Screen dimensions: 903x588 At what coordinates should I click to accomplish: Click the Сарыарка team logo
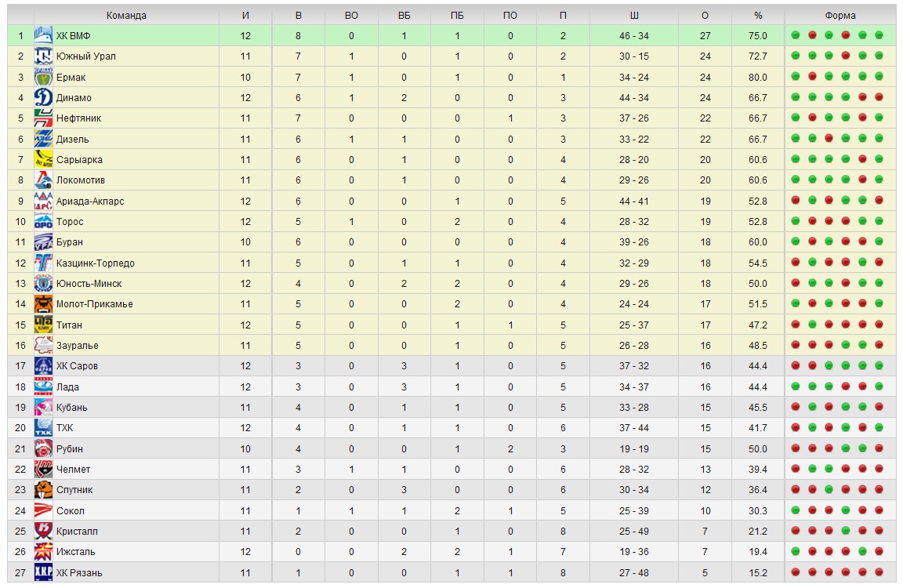coord(43,159)
